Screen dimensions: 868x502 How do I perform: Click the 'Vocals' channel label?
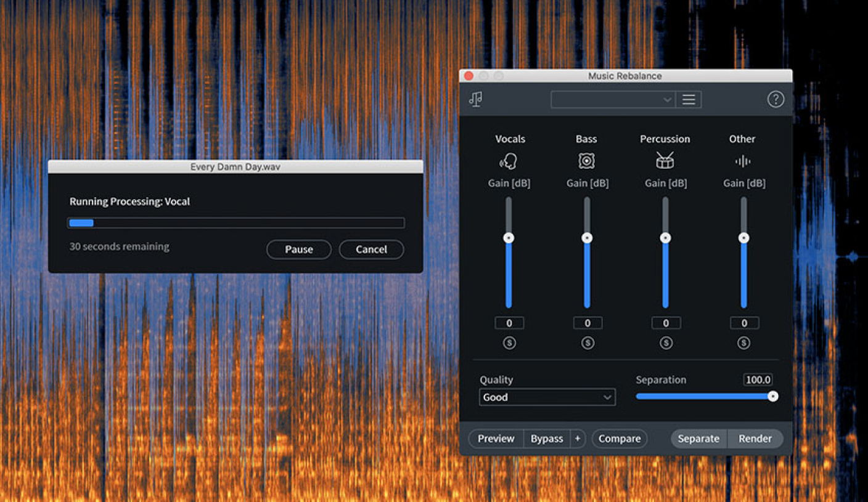(x=510, y=139)
